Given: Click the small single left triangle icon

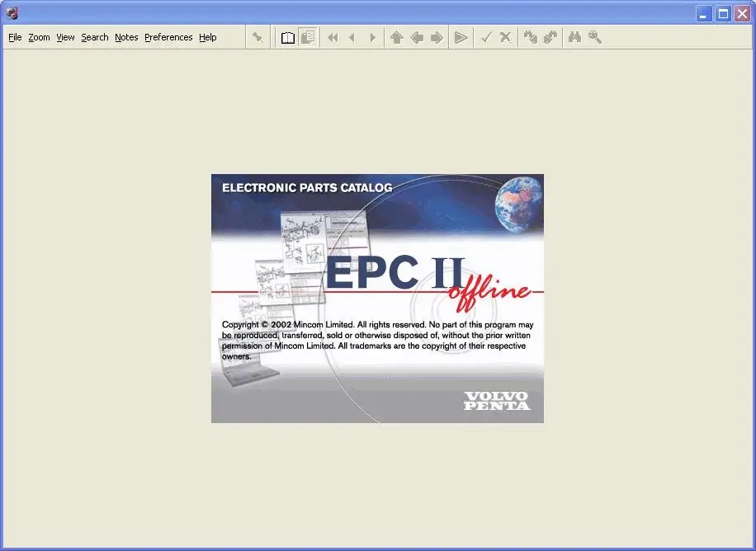Looking at the screenshot, I should 352,37.
